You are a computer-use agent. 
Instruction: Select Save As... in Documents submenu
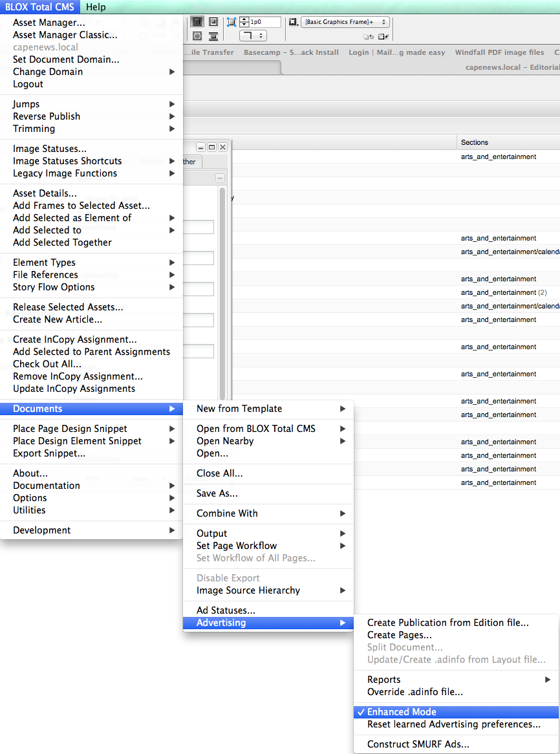click(x=268, y=493)
